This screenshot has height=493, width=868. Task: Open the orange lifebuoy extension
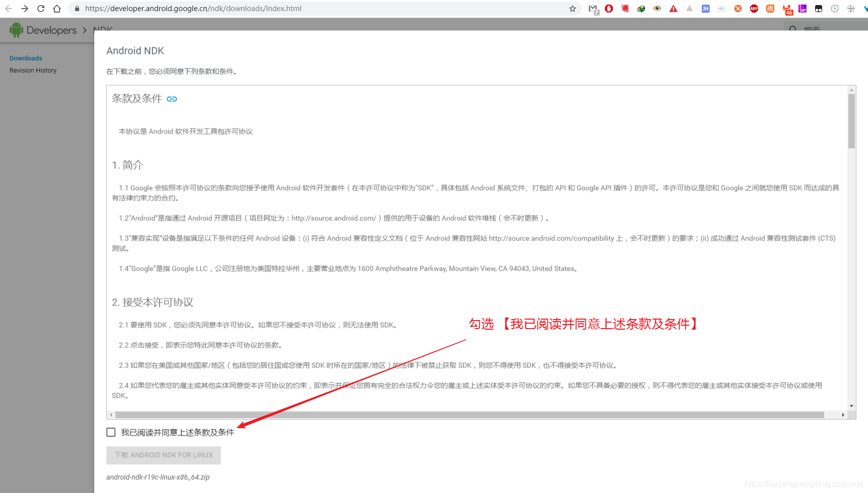(738, 9)
